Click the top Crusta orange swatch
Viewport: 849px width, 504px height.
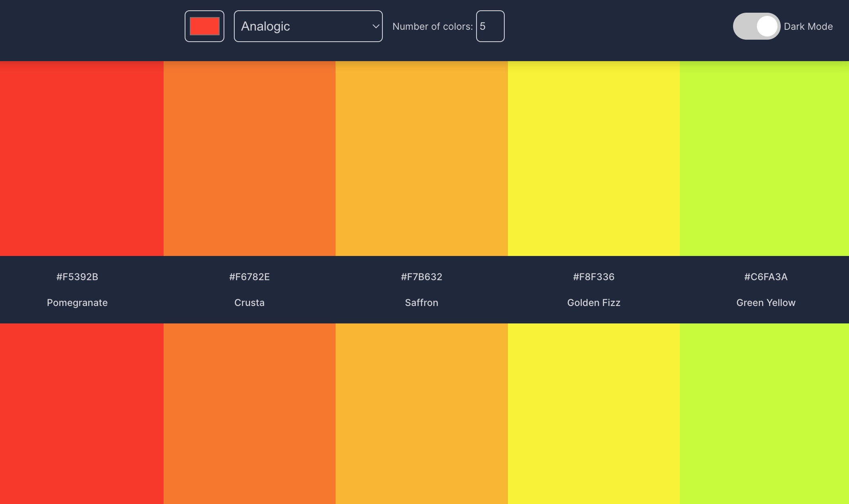click(x=249, y=158)
